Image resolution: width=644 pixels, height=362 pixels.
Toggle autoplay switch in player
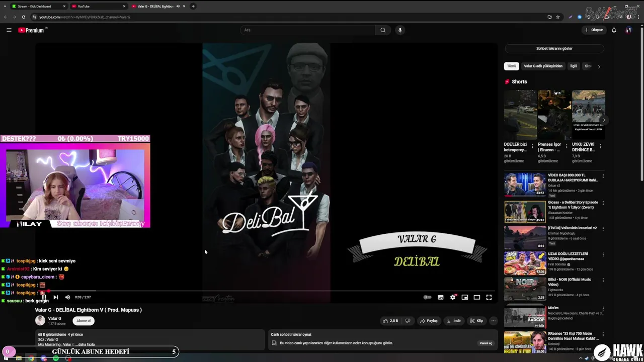coord(427,297)
